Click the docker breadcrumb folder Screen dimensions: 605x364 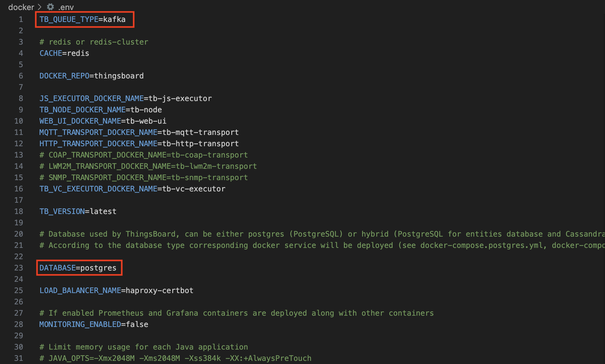[21, 7]
